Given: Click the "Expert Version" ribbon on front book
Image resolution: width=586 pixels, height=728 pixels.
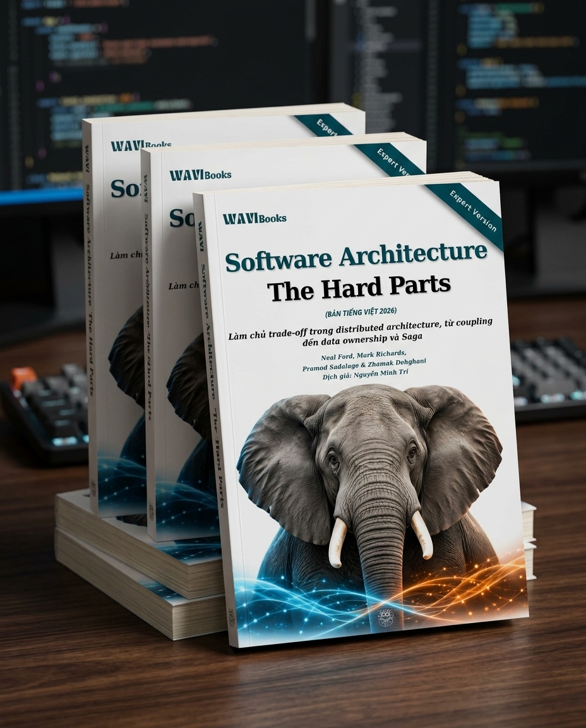Looking at the screenshot, I should click(473, 211).
